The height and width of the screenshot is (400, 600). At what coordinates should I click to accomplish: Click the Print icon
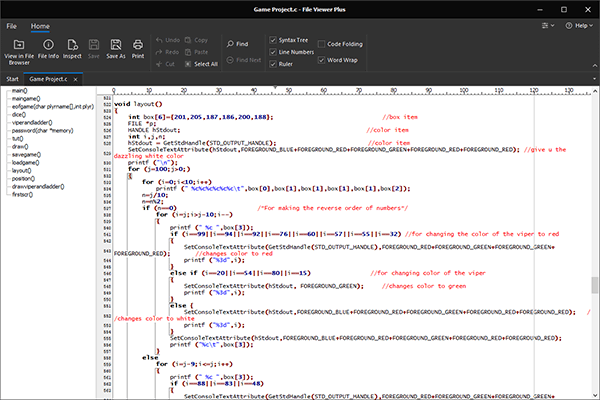coord(138,45)
